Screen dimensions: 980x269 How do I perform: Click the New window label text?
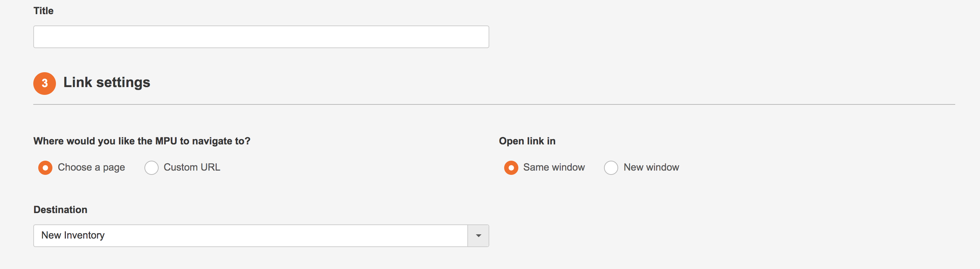[651, 167]
